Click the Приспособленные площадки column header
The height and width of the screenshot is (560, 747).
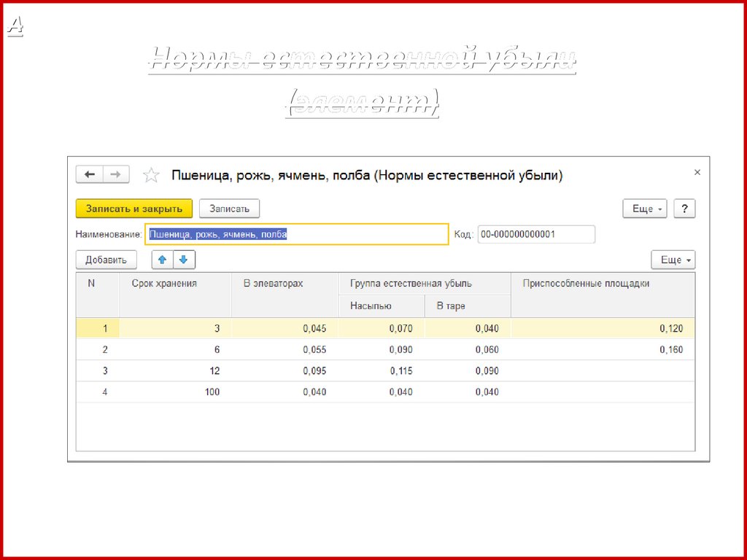tap(586, 284)
